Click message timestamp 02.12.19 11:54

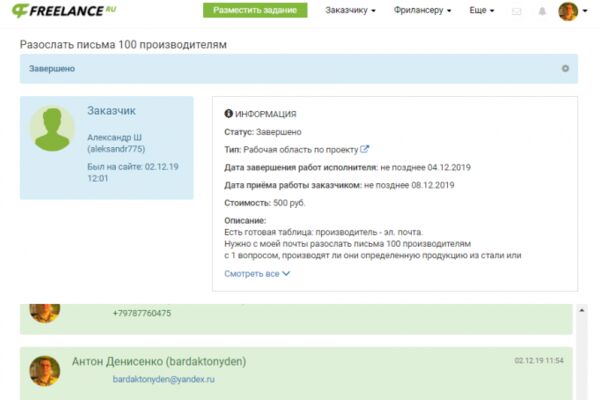point(539,361)
